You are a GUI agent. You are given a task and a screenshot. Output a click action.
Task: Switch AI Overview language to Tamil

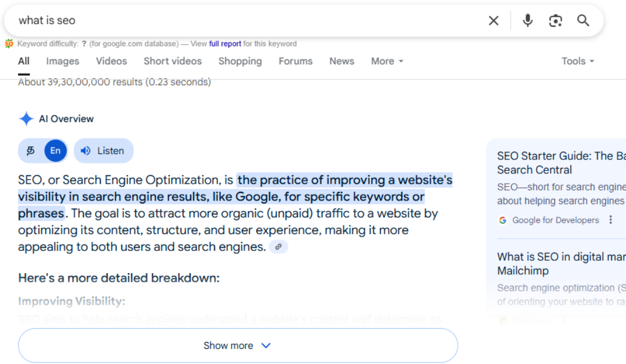click(x=31, y=151)
